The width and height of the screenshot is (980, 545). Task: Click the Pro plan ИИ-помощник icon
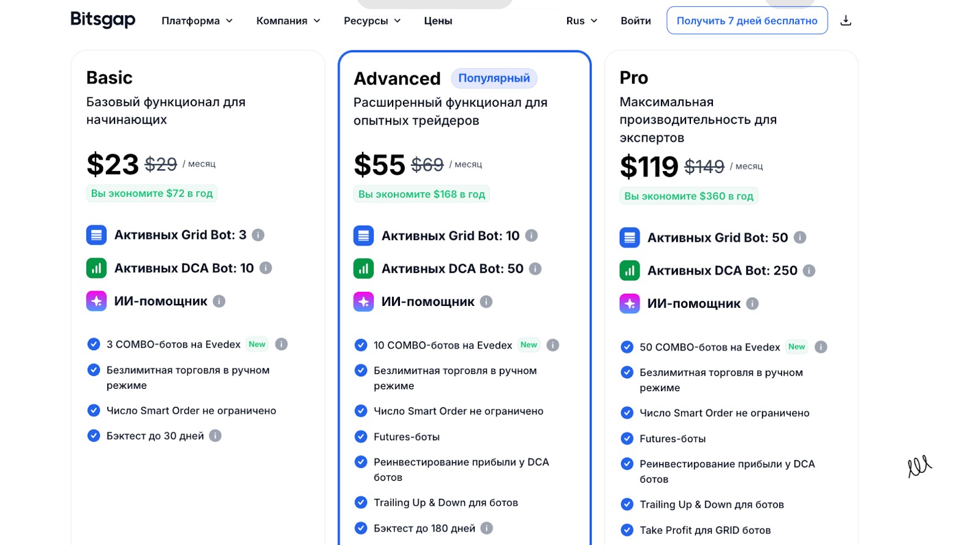[x=630, y=303]
